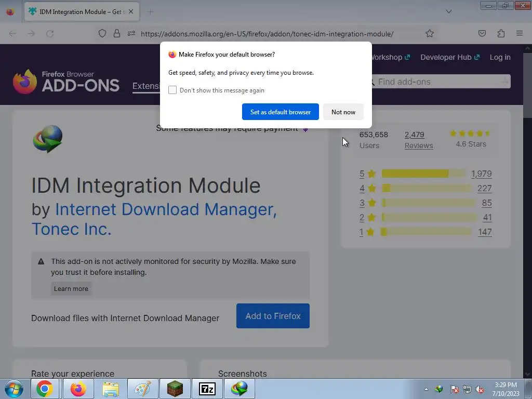Click the IDM add-on globe icon
This screenshot has height=399, width=532.
coord(47,139)
